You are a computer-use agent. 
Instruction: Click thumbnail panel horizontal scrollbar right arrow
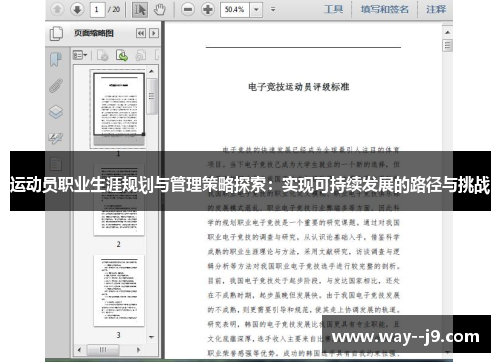tap(138, 350)
